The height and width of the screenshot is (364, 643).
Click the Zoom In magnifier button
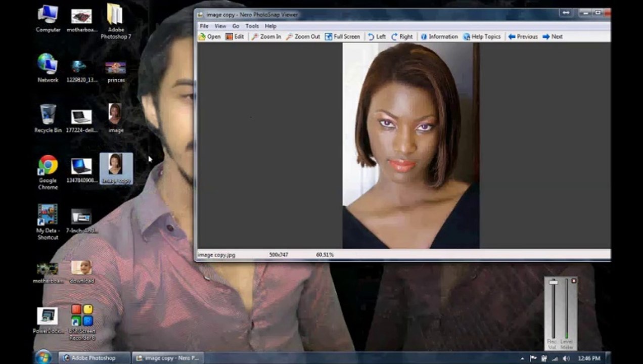pyautogui.click(x=266, y=36)
